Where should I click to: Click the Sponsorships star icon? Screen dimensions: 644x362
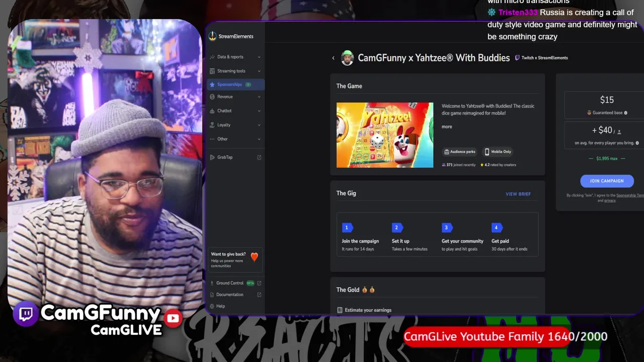coord(212,84)
